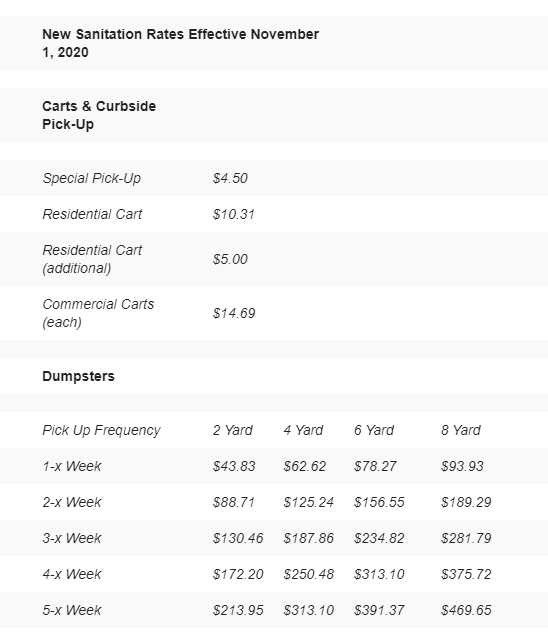Click the New Sanitation Rates heading
548x642 pixels.
pyautogui.click(x=180, y=43)
